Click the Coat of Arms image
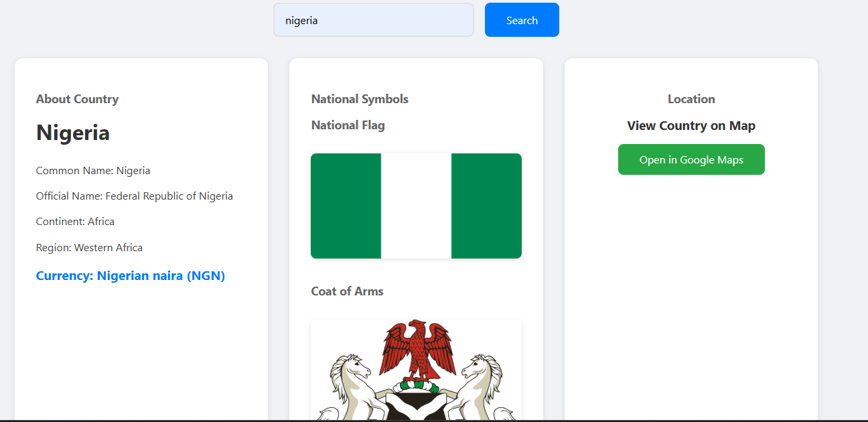The width and height of the screenshot is (868, 422). (416, 370)
